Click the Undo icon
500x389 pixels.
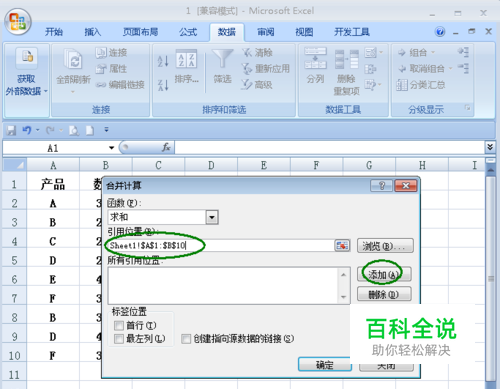27,130
